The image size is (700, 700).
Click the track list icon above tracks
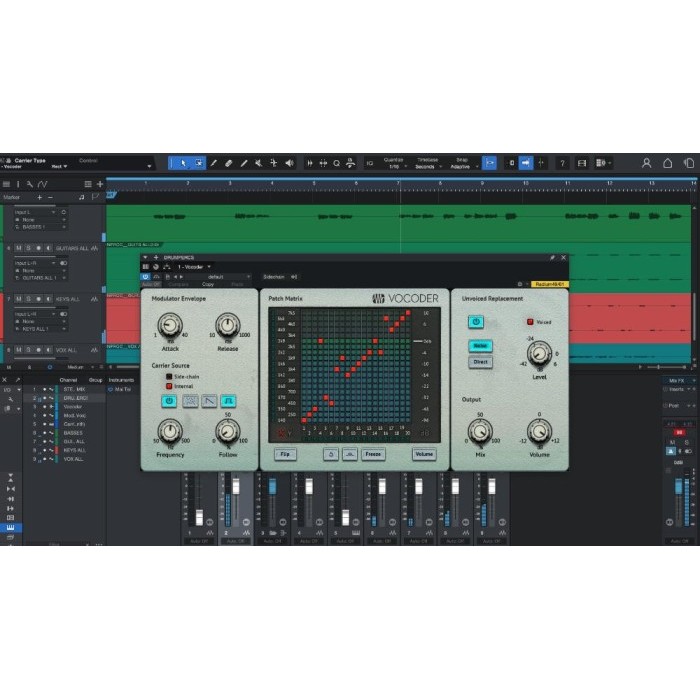click(x=6, y=184)
